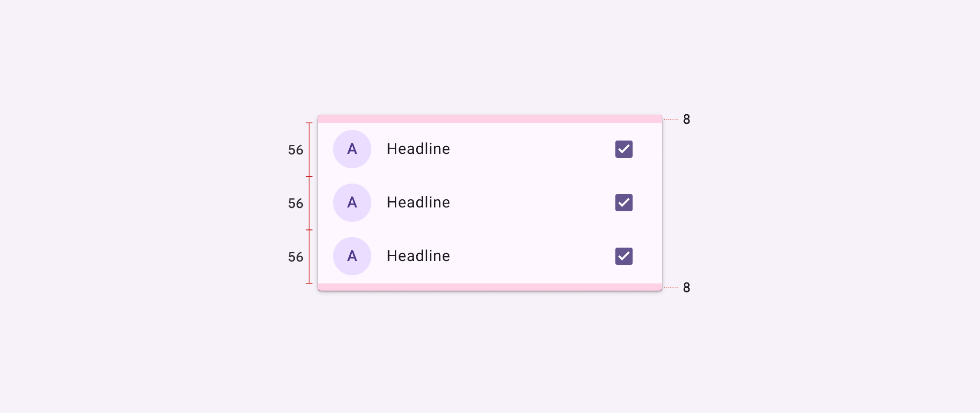
Task: Click the lowest 56 height label
Action: pos(296,257)
